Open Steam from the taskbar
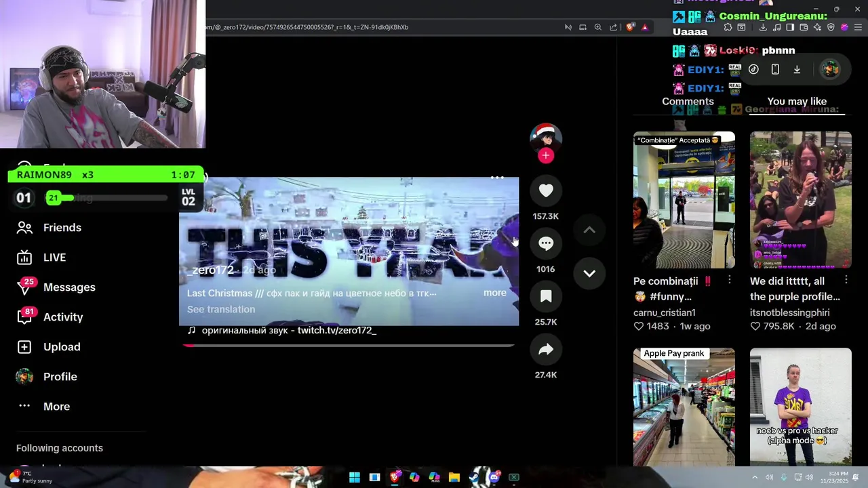The image size is (868, 488). click(x=473, y=477)
